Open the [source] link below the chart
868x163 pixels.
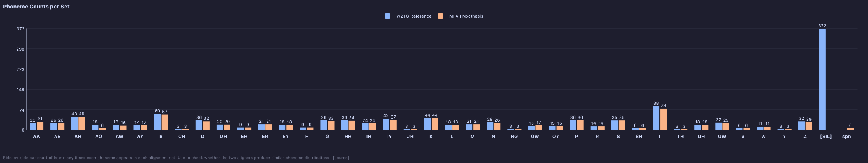pos(341,158)
